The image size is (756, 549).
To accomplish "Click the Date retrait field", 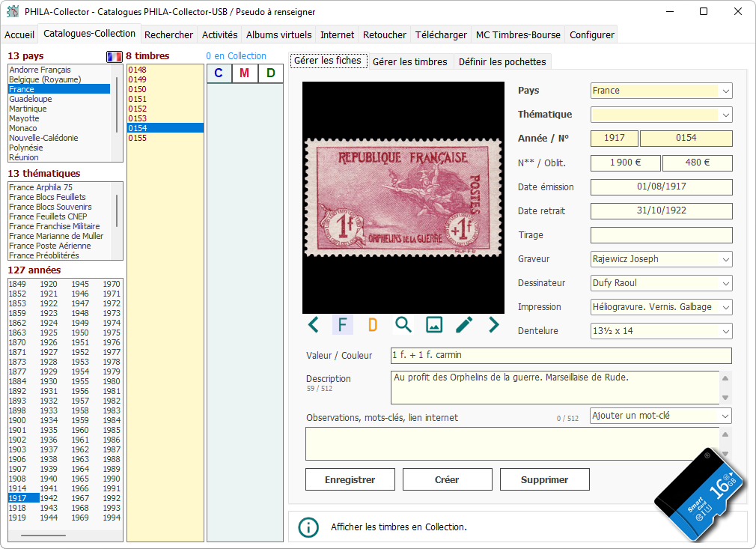I will coord(661,211).
